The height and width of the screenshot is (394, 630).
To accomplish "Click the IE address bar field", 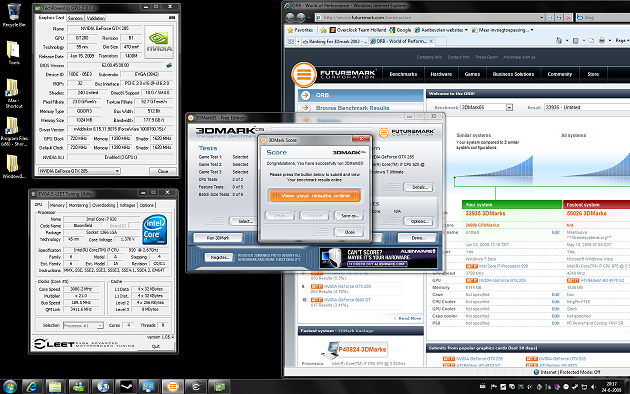I will click(430, 18).
